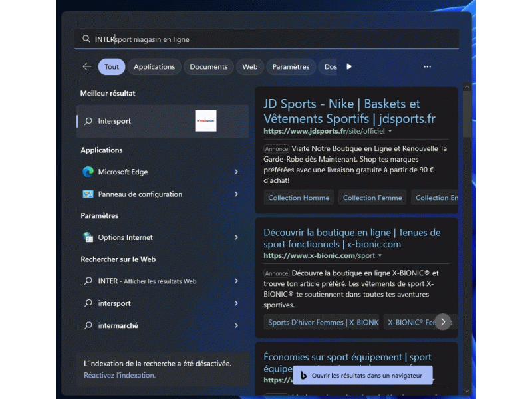
Task: Open the Collection Femme sitelink
Action: click(372, 198)
